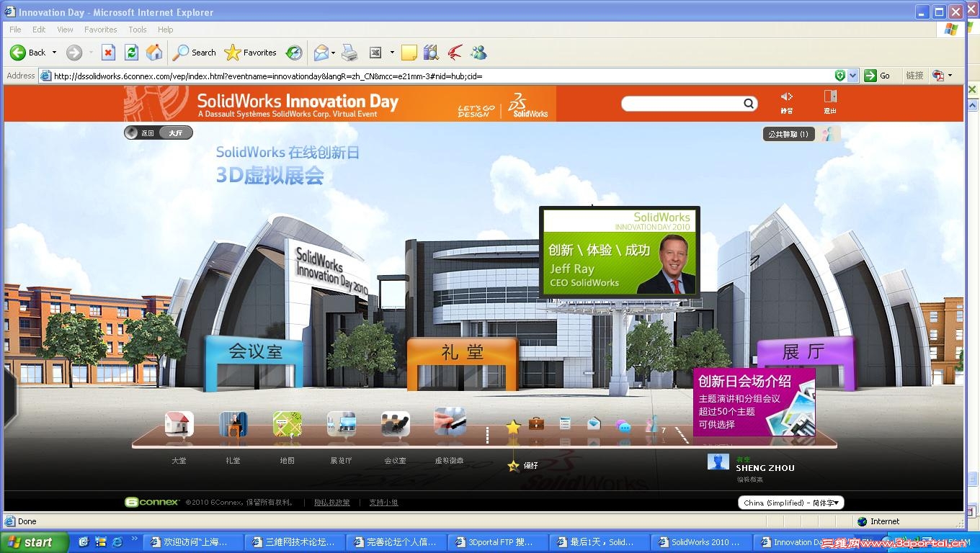Open the Help menu
Image resolution: width=980 pixels, height=553 pixels.
click(166, 30)
